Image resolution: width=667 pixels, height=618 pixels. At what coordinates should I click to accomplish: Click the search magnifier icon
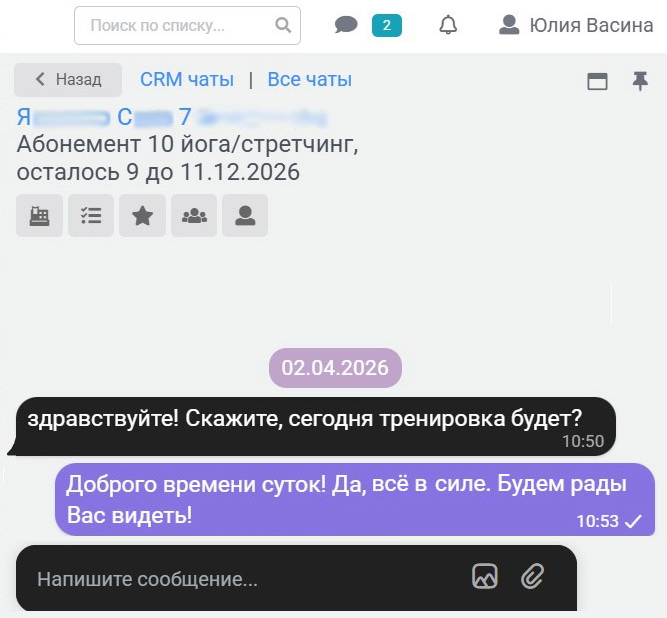tap(283, 25)
